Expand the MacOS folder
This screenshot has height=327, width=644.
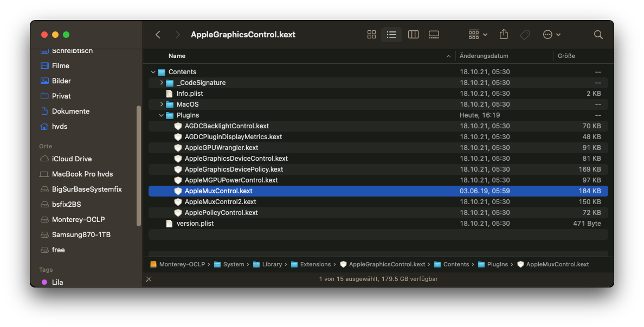(162, 104)
